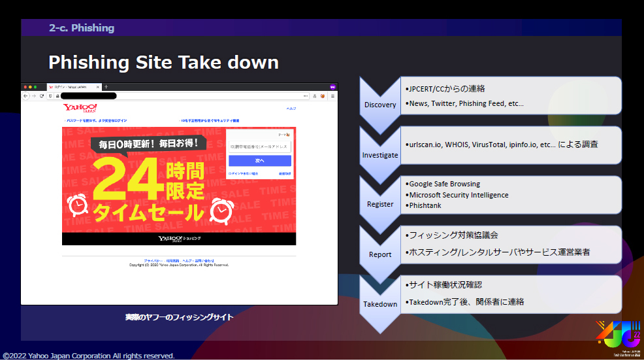Click the Register step arrow

click(380, 204)
